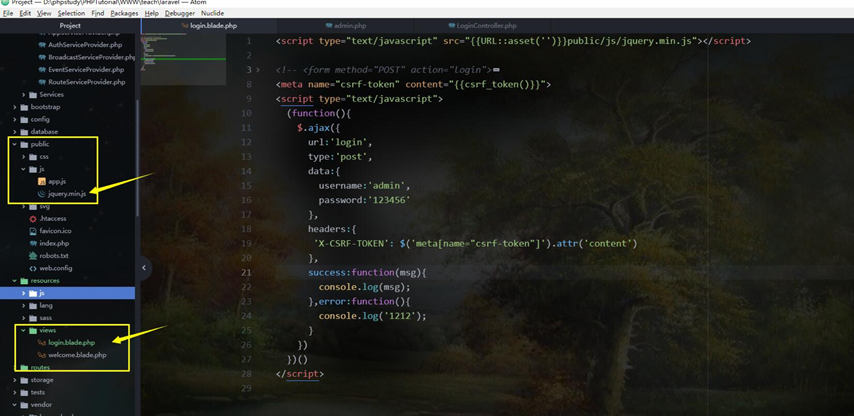Expand the Services folder
The width and height of the screenshot is (854, 416).
pos(23,95)
